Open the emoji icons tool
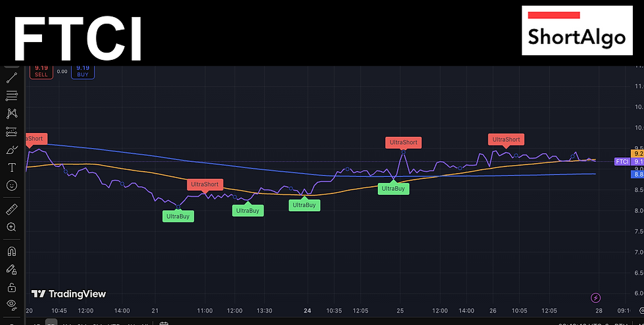 (12, 186)
